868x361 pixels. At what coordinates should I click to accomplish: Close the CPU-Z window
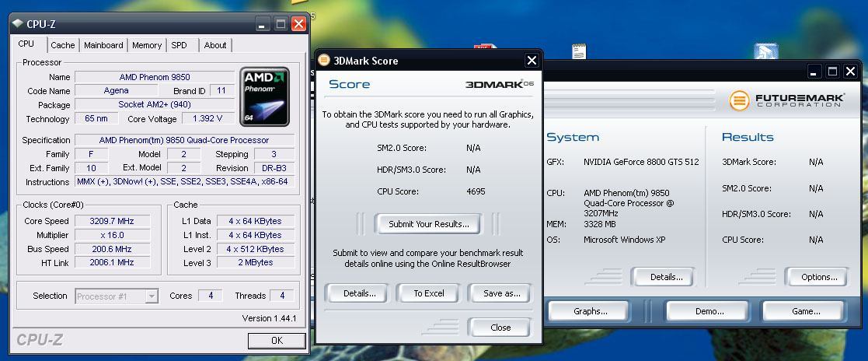(x=298, y=24)
